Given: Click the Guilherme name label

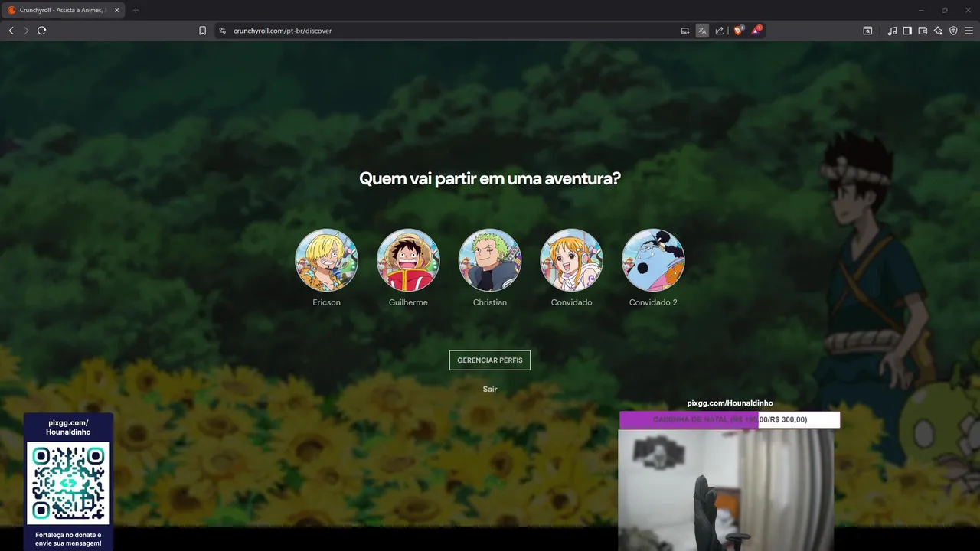Looking at the screenshot, I should pyautogui.click(x=408, y=302).
